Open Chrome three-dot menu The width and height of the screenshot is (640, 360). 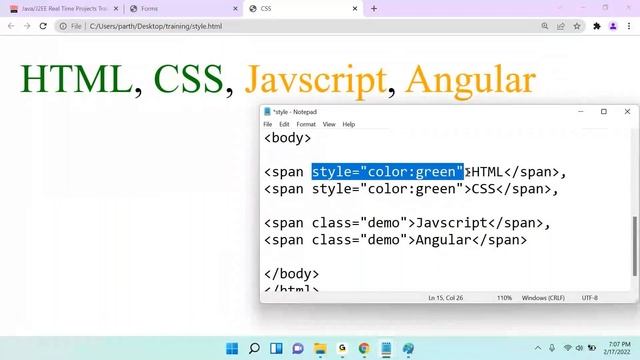point(629,26)
